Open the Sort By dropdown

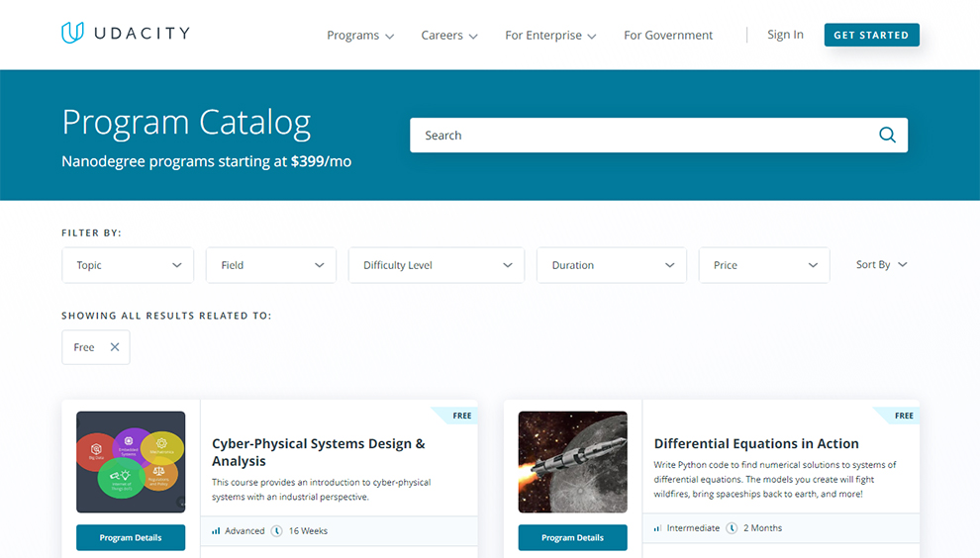881,265
